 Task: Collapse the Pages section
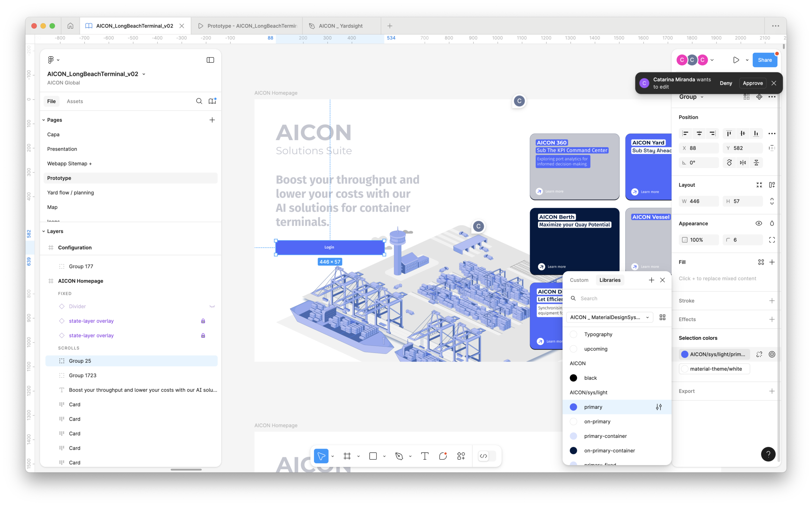click(43, 120)
